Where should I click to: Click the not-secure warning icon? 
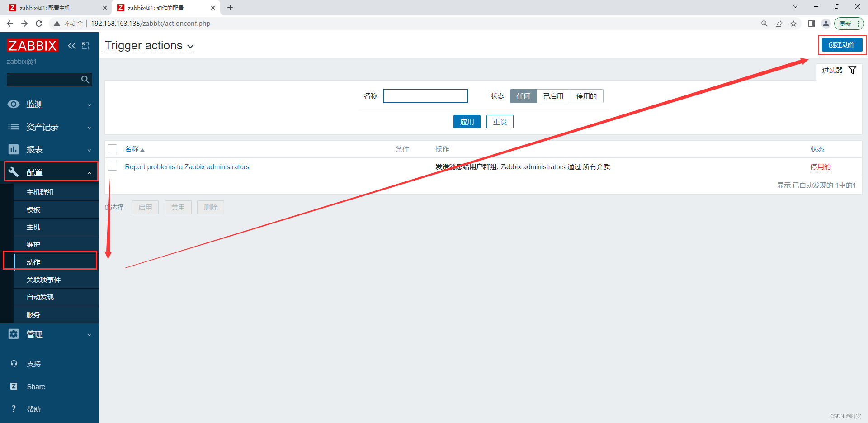pyautogui.click(x=57, y=24)
